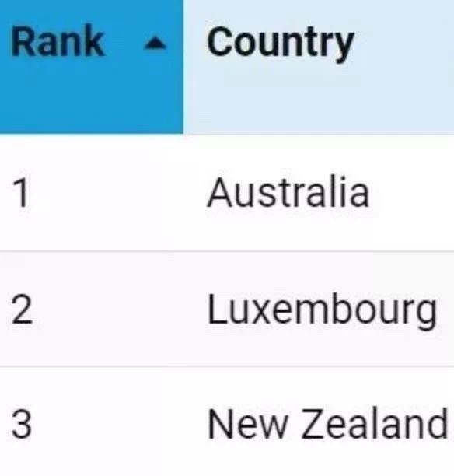This screenshot has width=454, height=476.
Task: Click the ascending sort arrow beside Rank
Action: (x=155, y=44)
